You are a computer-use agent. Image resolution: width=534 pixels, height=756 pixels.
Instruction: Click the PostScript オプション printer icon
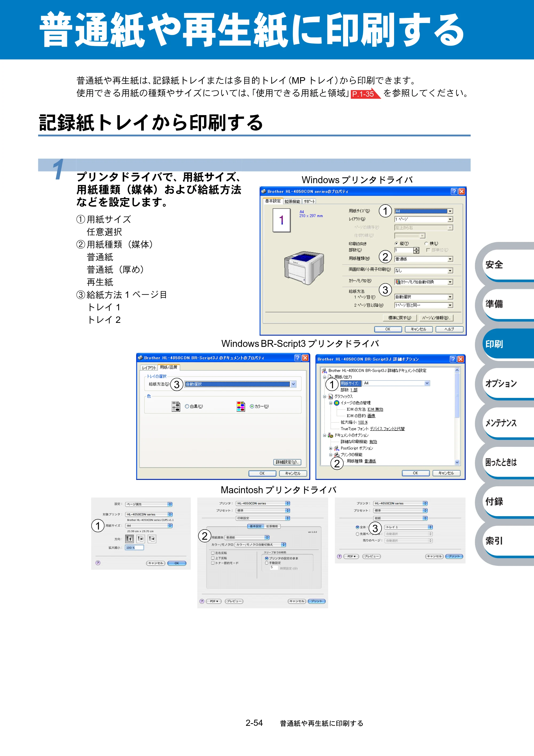336,448
